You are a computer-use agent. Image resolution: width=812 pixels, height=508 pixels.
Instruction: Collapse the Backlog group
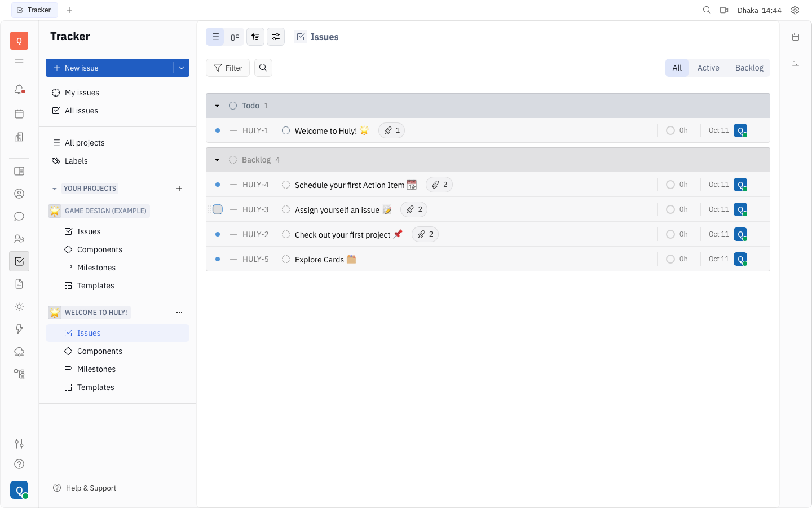(x=217, y=160)
